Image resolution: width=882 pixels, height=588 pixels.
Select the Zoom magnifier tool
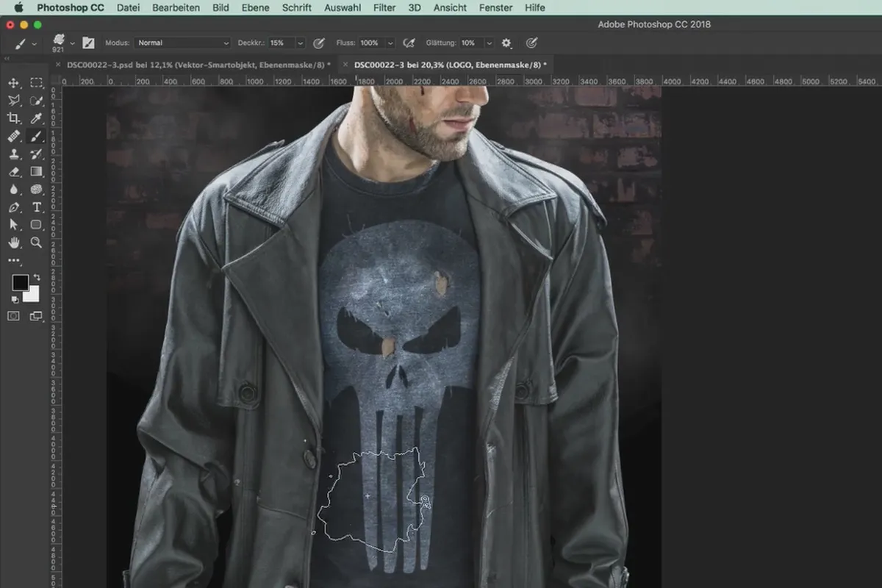click(36, 243)
